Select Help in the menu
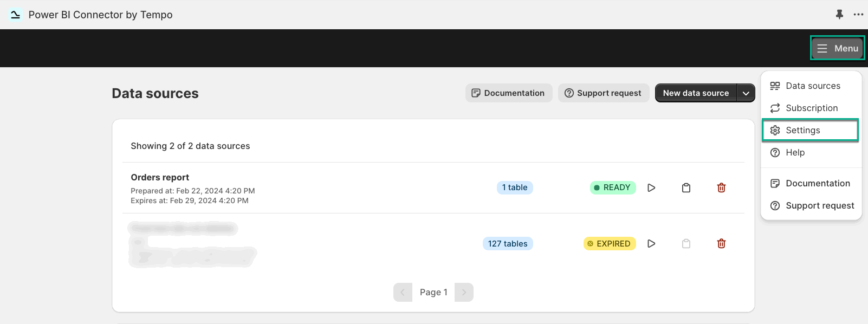 coord(811,152)
